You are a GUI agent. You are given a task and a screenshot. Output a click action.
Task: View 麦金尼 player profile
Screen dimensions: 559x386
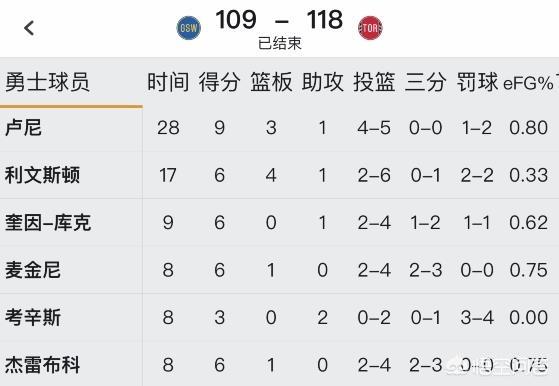33,270
